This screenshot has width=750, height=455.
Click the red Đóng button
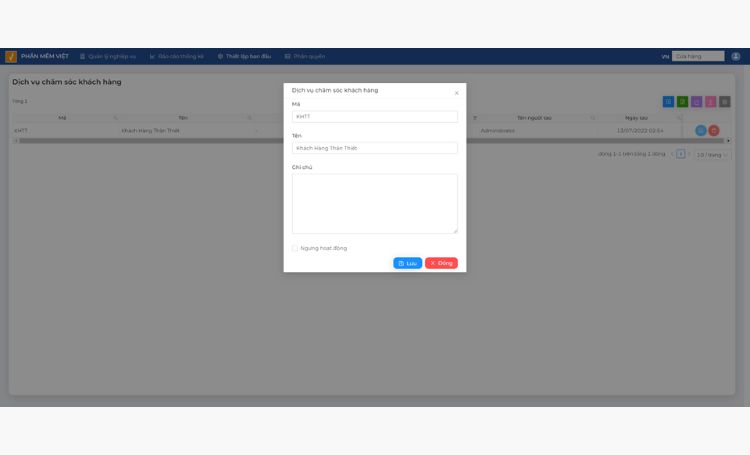pos(441,263)
